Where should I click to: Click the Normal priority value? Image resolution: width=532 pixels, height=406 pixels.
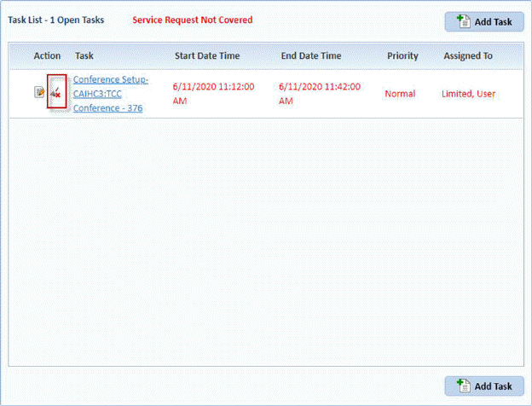tap(400, 94)
